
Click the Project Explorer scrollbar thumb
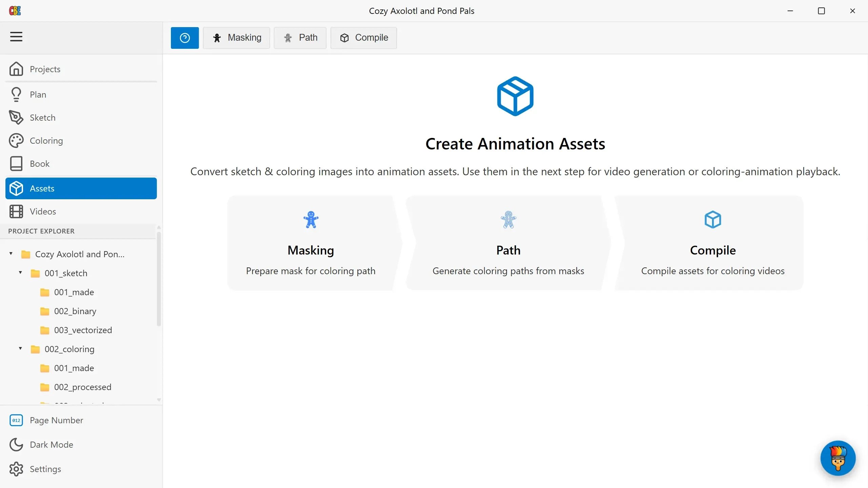159,279
